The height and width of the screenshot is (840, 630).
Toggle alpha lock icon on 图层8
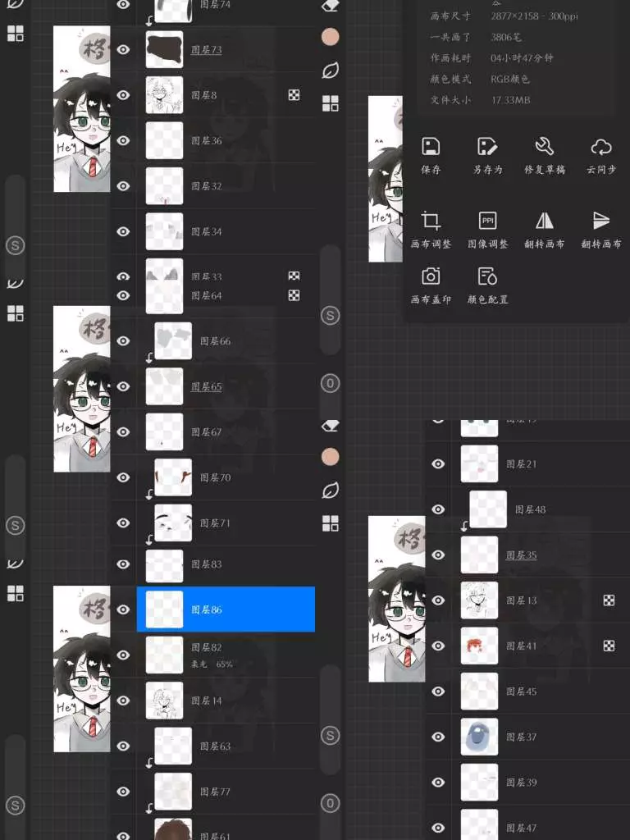click(294, 95)
